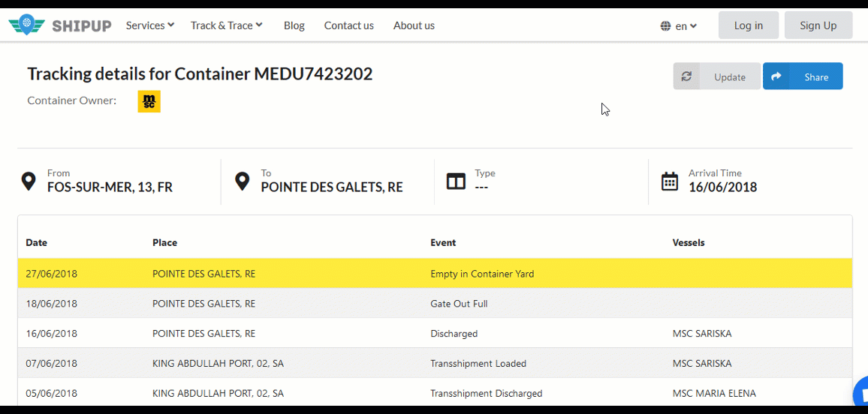
Task: Open the Blog page
Action: click(294, 25)
